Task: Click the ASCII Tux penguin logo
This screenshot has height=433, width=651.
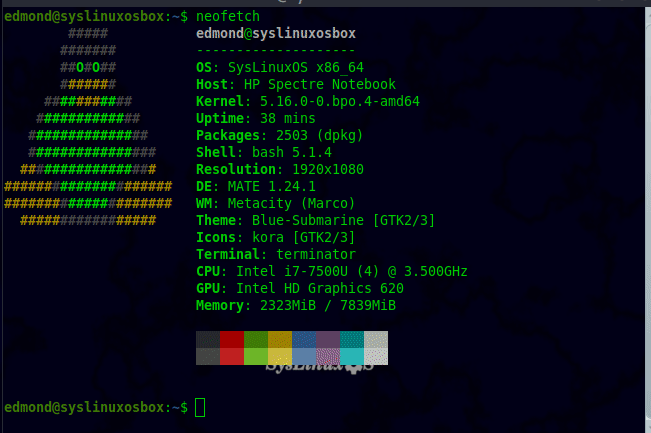Action: coord(88,127)
